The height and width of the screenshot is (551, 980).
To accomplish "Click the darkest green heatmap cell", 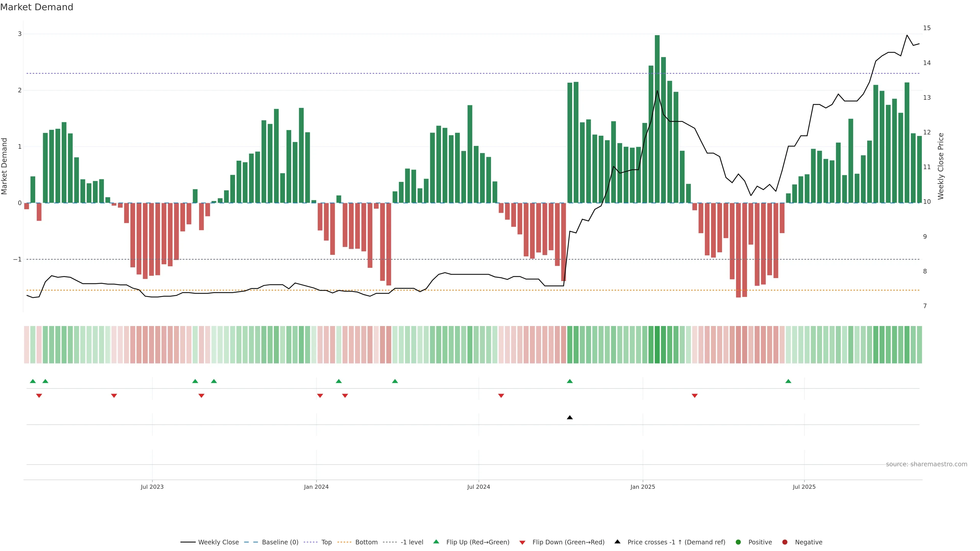I will (657, 345).
